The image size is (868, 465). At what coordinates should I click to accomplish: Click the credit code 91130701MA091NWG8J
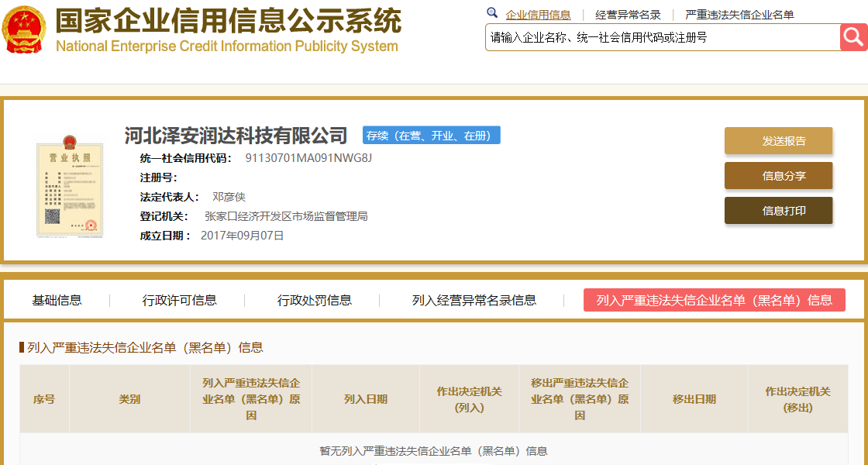308,158
